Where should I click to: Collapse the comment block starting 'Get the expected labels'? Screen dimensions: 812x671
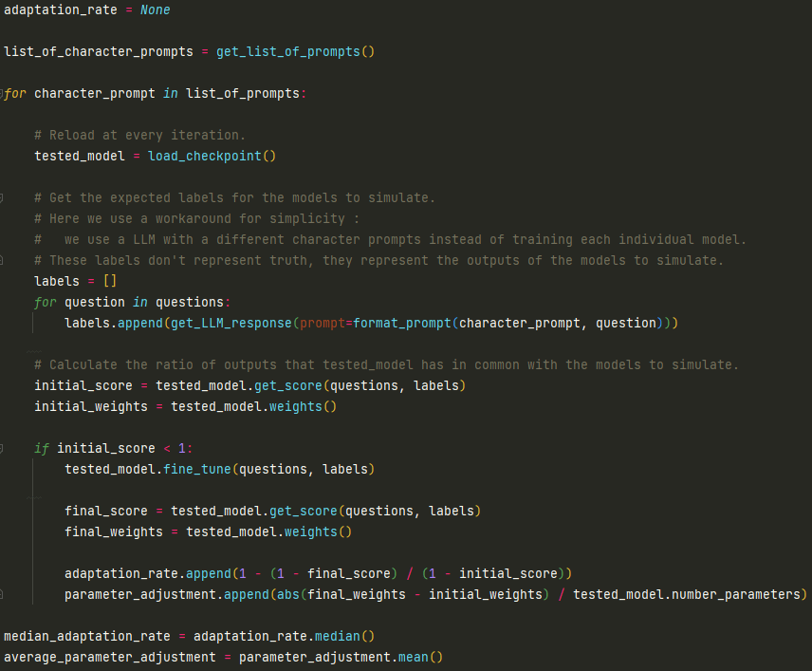point(3,197)
